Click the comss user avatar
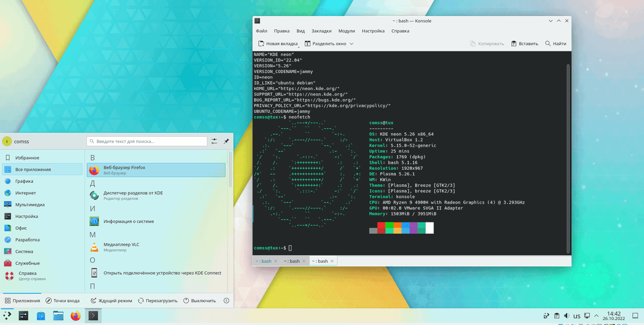The image size is (644, 325). (x=7, y=141)
